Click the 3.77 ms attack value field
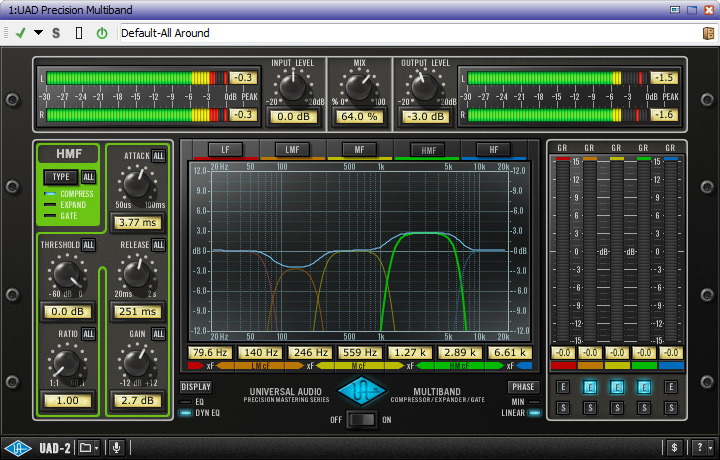The image size is (720, 460). click(138, 223)
